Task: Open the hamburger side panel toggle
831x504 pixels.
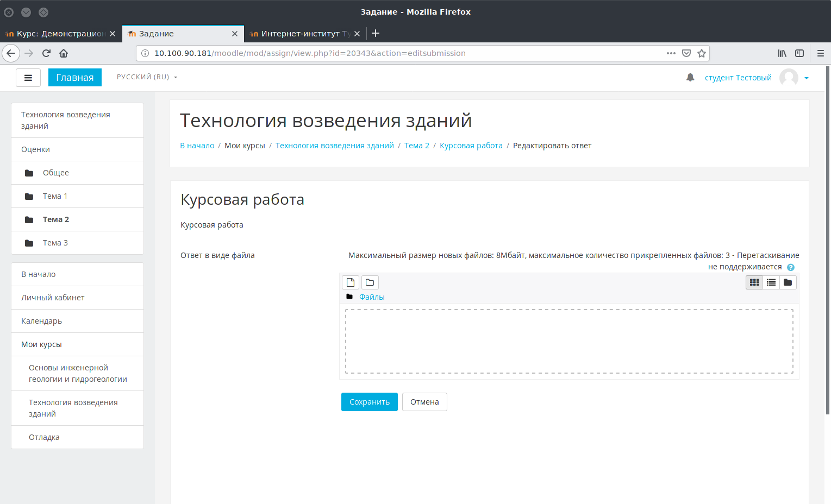Action: pos(28,78)
